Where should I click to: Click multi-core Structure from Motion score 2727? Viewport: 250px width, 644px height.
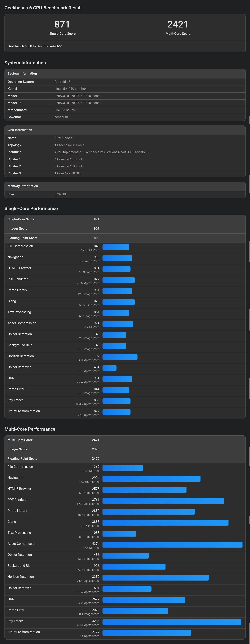pos(96,632)
